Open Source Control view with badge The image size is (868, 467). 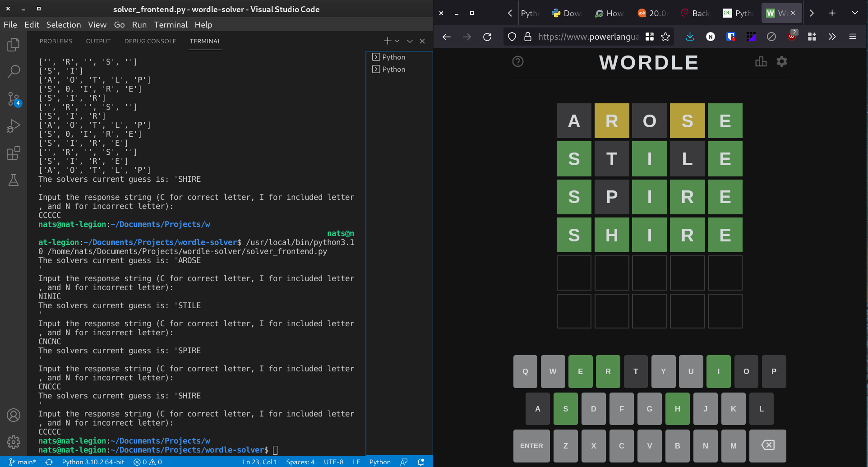(x=14, y=99)
